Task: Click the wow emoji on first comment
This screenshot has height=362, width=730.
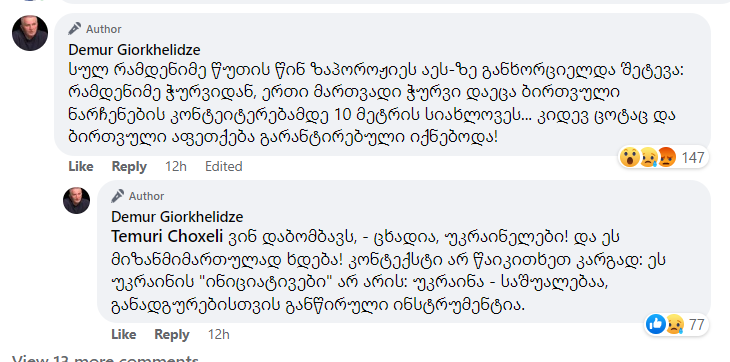Action: click(x=629, y=157)
